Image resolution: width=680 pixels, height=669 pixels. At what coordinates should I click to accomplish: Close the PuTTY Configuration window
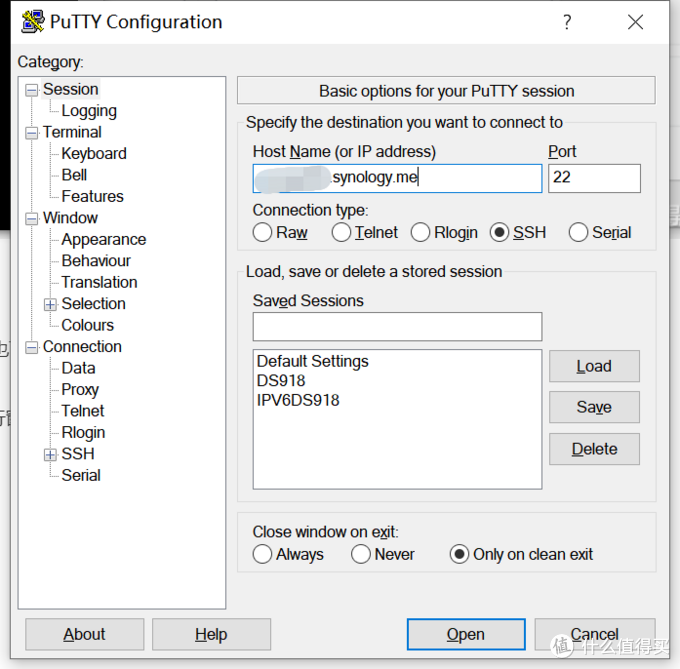[635, 22]
